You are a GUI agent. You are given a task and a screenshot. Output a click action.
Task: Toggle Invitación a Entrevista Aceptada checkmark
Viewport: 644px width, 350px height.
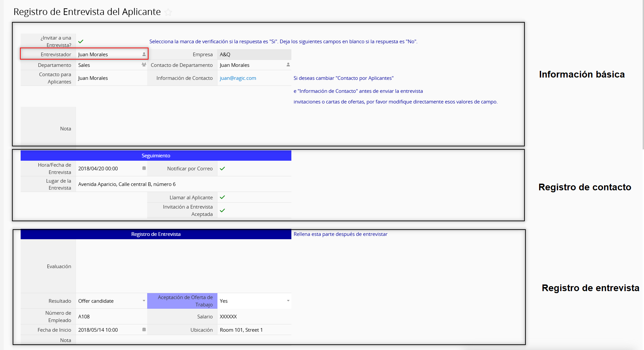tap(222, 210)
